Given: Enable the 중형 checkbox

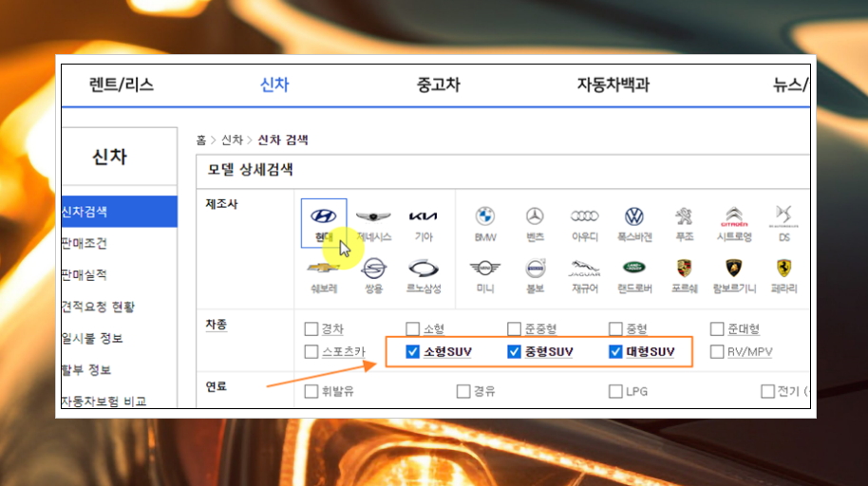Looking at the screenshot, I should [615, 328].
